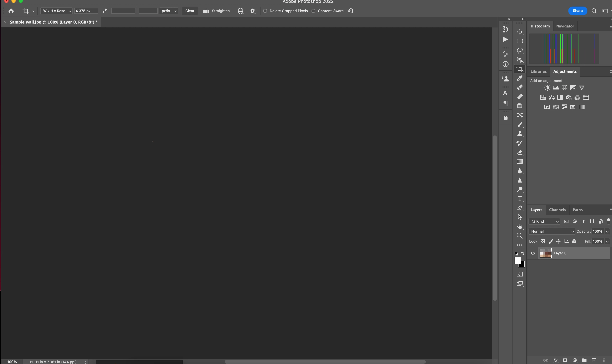Select the Horizontal Type tool

click(520, 199)
